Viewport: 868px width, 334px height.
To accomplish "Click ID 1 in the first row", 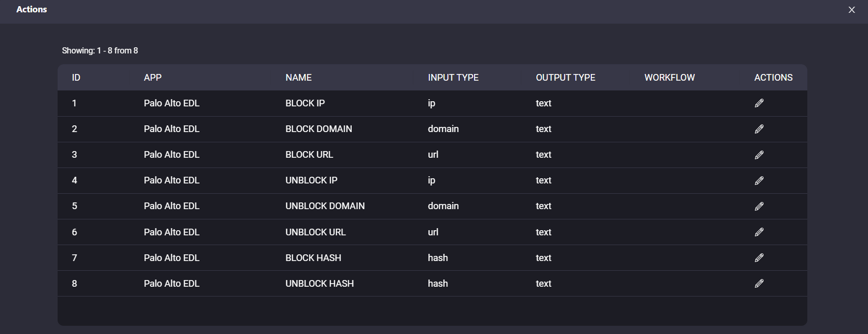I will 74,103.
